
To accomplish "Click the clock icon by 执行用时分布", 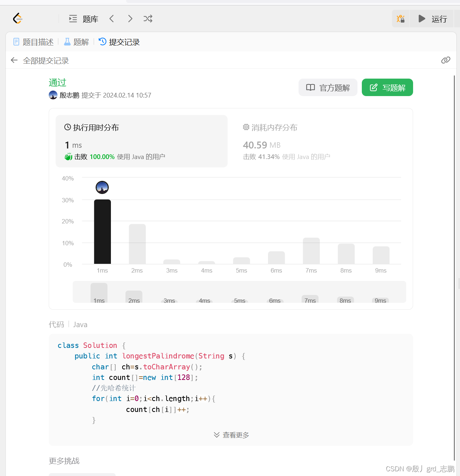I will tap(68, 127).
